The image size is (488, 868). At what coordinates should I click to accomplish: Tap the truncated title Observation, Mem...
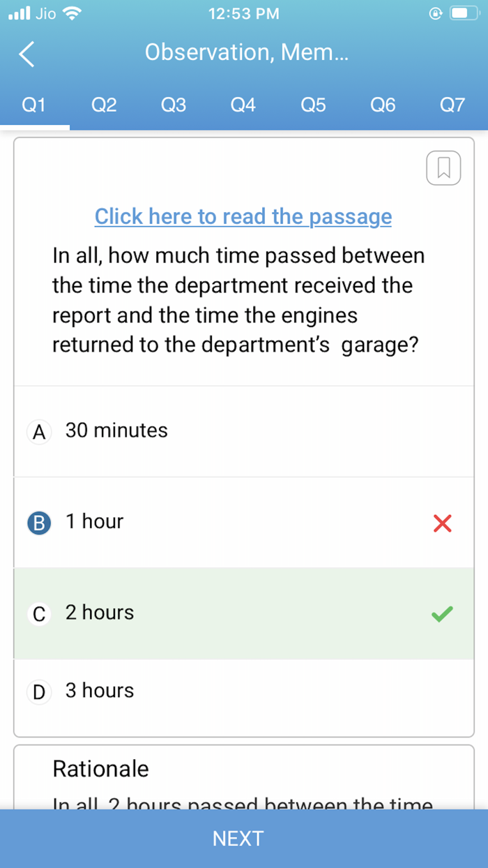tap(247, 52)
